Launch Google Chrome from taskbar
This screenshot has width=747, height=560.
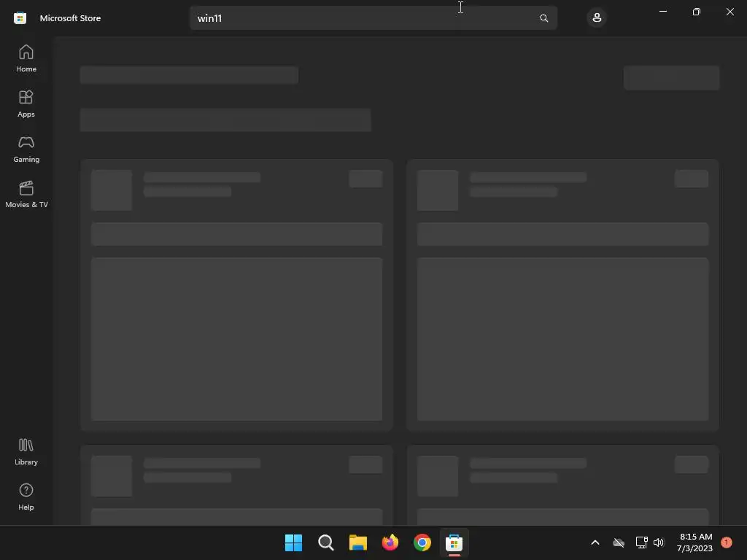[x=422, y=542]
